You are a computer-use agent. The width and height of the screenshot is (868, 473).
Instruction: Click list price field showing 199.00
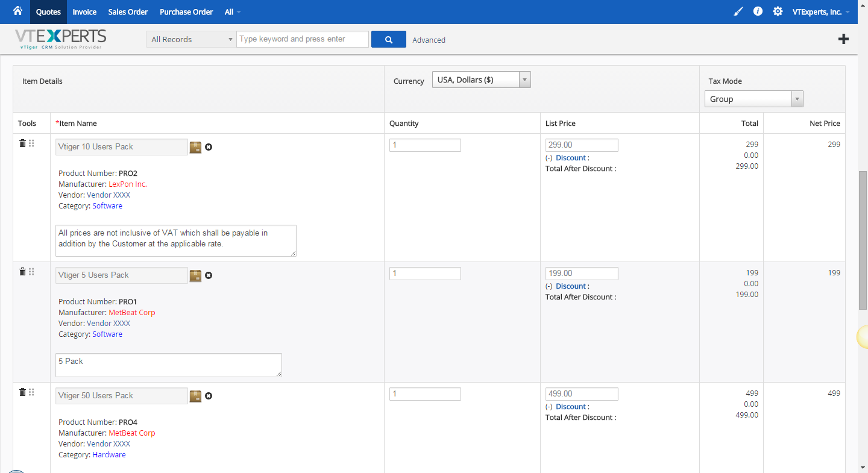tap(582, 274)
